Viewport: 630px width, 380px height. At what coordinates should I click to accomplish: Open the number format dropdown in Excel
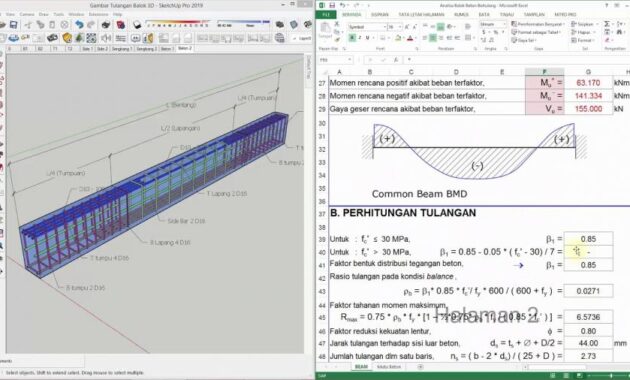tap(504, 24)
